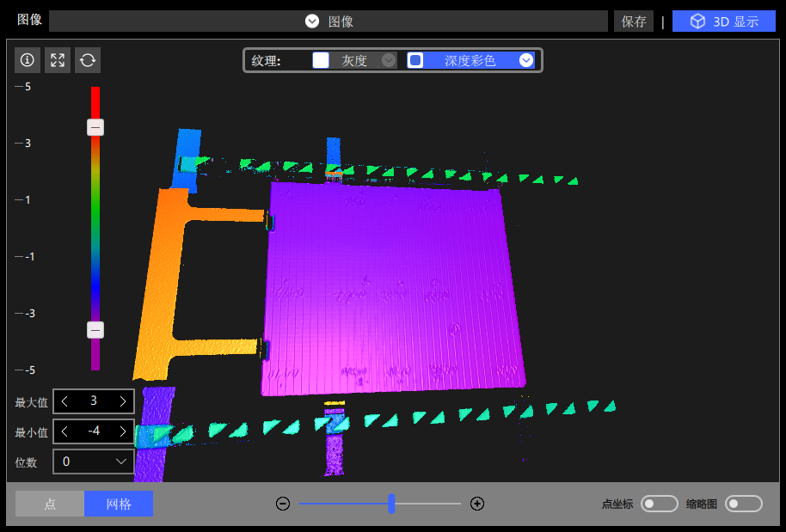Click the zoom out minus icon
Image resolution: width=786 pixels, height=532 pixels.
(283, 504)
